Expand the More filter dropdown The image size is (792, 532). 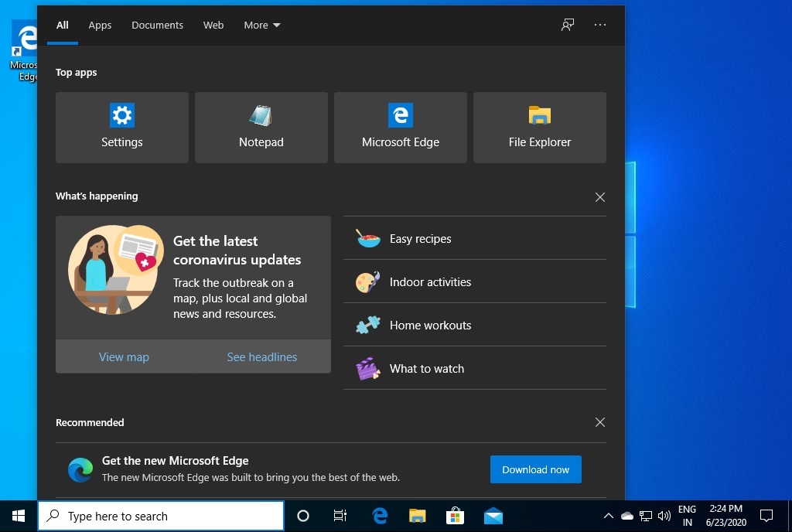click(261, 25)
